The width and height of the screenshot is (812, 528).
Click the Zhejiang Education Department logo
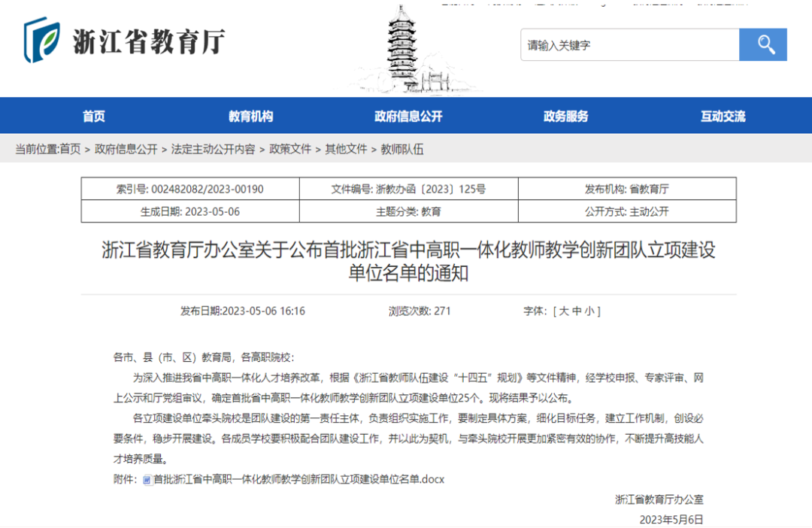[42, 40]
